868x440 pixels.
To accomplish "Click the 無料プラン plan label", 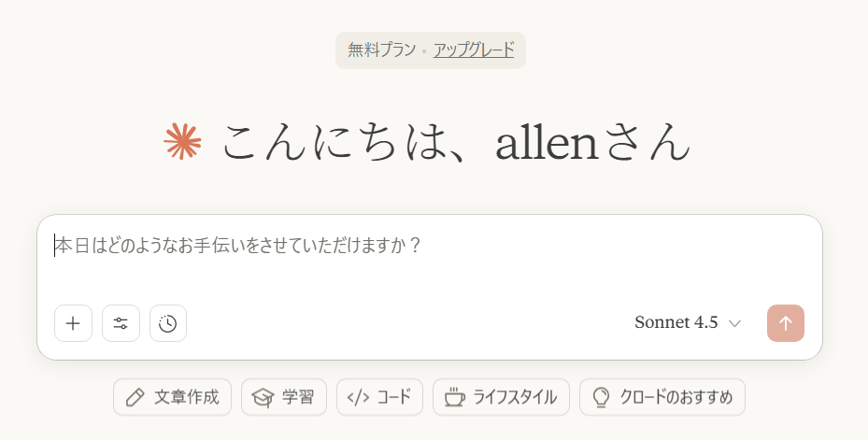I will tap(381, 50).
